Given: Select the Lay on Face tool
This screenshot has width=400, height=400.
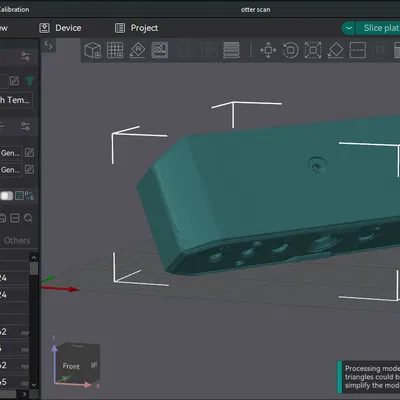Looking at the screenshot, I should coord(335,50).
